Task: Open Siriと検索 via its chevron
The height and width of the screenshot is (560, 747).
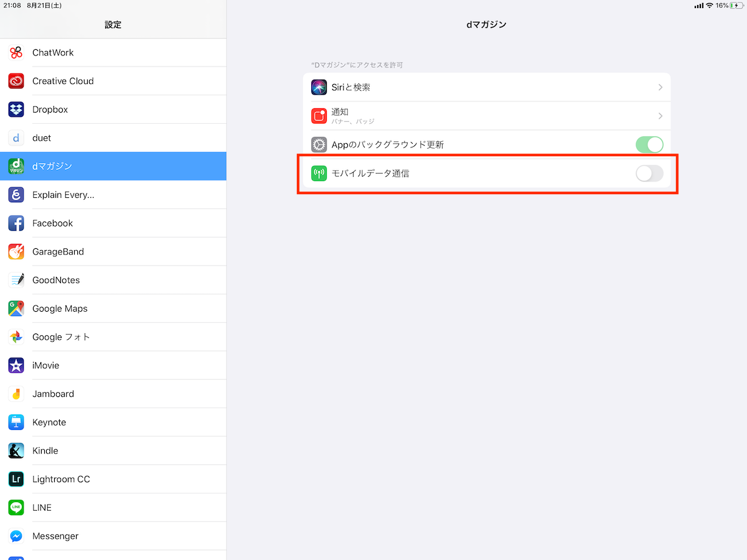Action: (660, 87)
